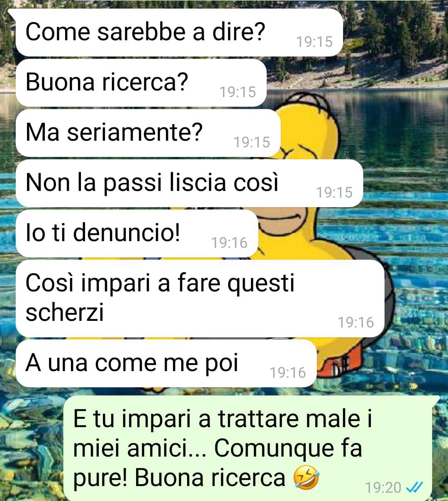The image size is (448, 501).
Task: Tap the 19:15 timestamp beside "Ma seriamente?"
Action: 252,142
